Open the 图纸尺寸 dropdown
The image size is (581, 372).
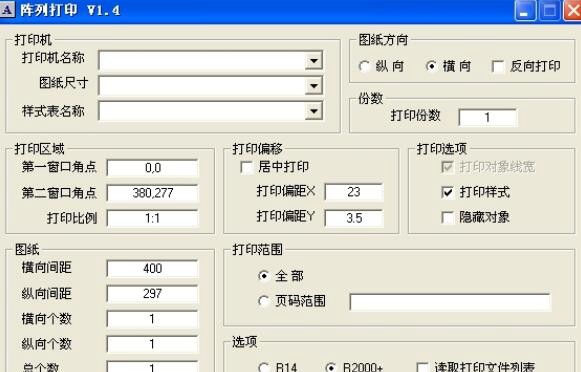click(314, 86)
